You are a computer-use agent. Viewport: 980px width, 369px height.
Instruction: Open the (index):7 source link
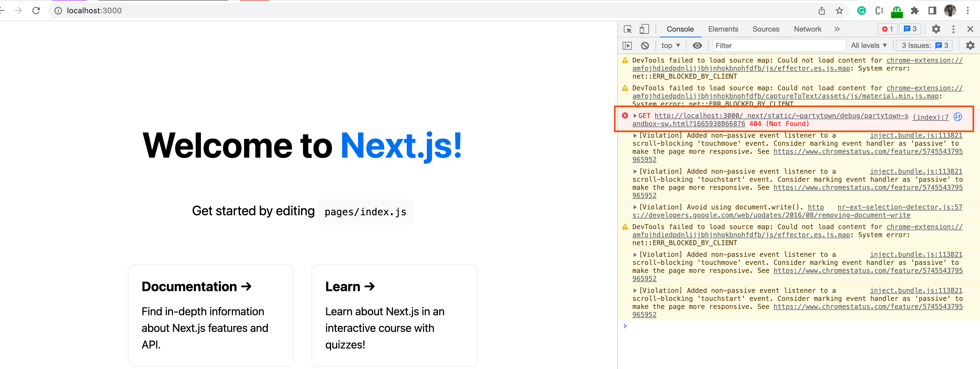coord(930,117)
